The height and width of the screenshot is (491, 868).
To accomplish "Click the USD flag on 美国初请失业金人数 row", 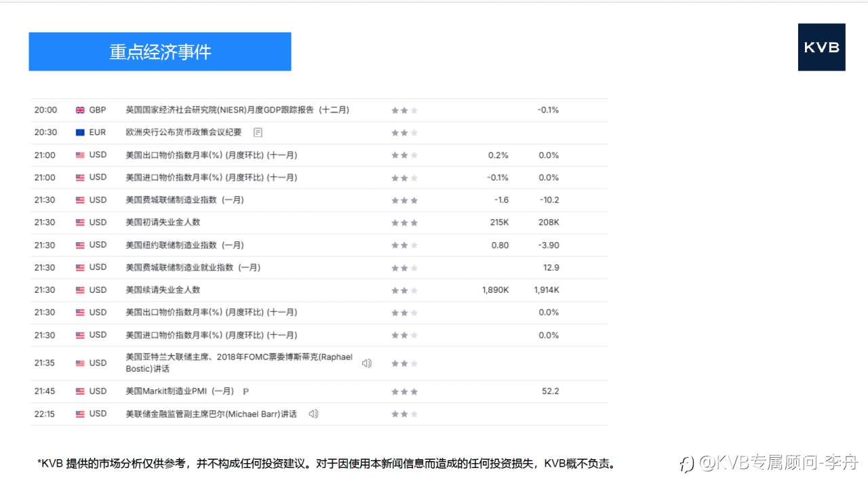I will point(80,222).
